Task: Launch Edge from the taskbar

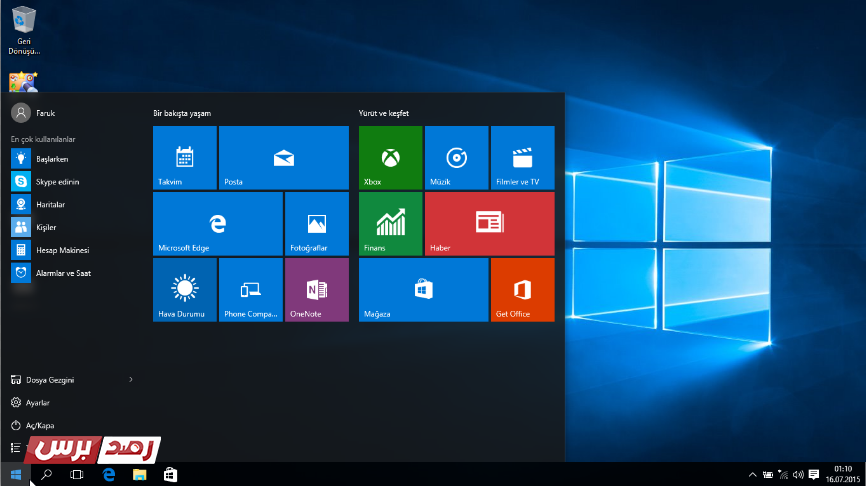Action: coord(109,474)
